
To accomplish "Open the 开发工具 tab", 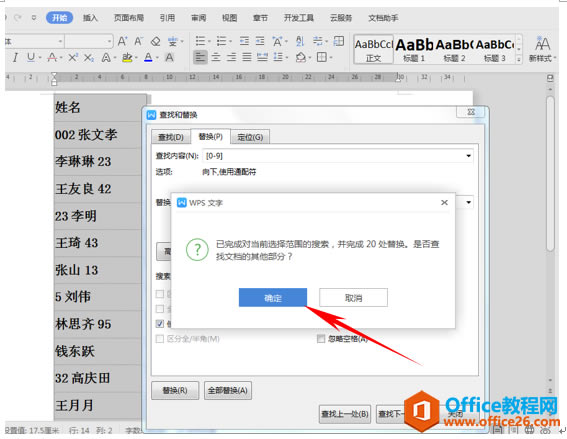I will click(x=299, y=18).
